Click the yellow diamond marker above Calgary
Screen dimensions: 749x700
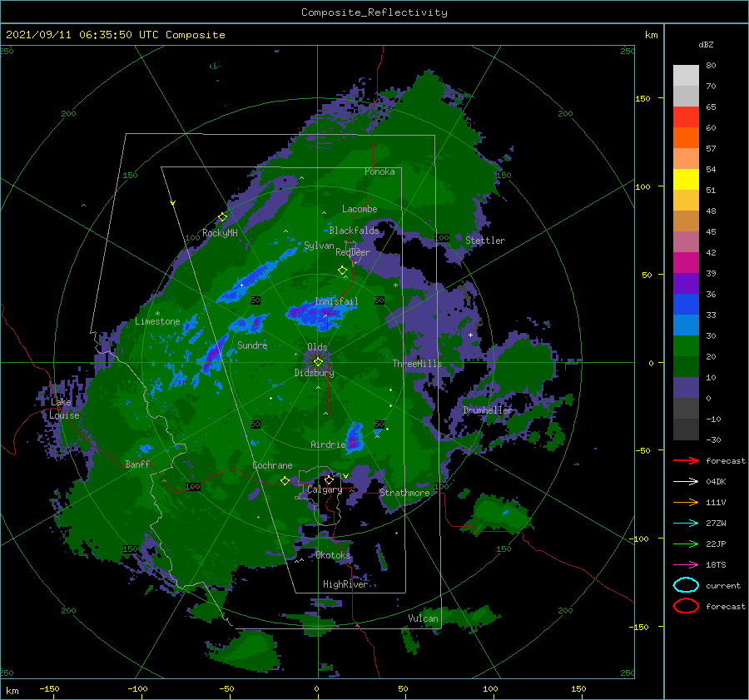coord(329,479)
